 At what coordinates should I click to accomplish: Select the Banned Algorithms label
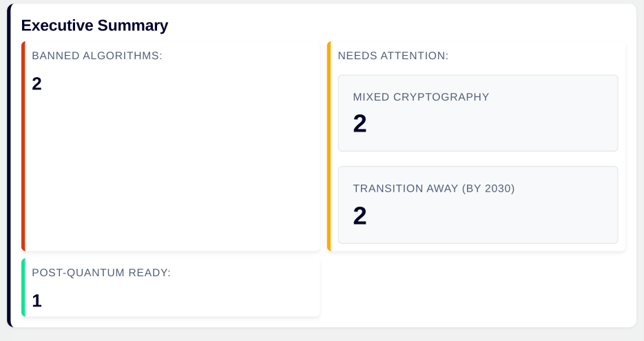(x=97, y=56)
